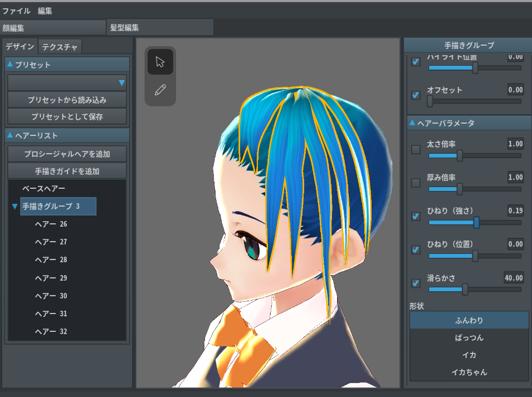Image resolution: width=532 pixels, height=397 pixels.
Task: Select the pencil draw tool
Action: (x=160, y=90)
